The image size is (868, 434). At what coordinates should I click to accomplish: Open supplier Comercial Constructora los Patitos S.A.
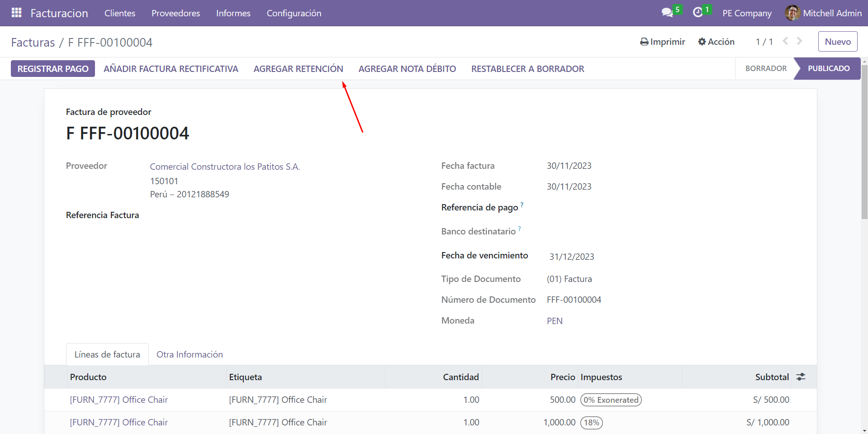click(225, 167)
